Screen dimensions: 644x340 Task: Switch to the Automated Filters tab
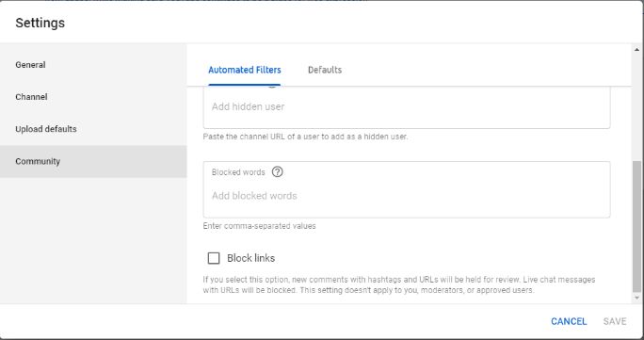tap(245, 70)
